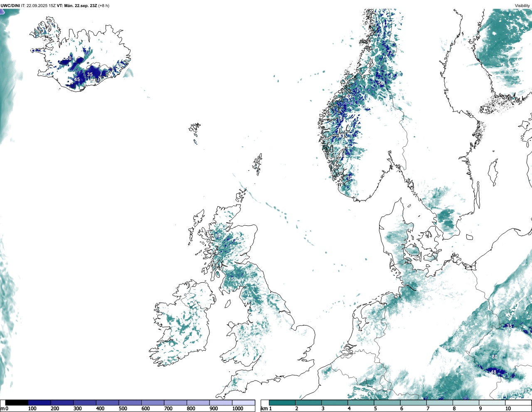Pick the 200–300 m legend color block

(x=62, y=402)
